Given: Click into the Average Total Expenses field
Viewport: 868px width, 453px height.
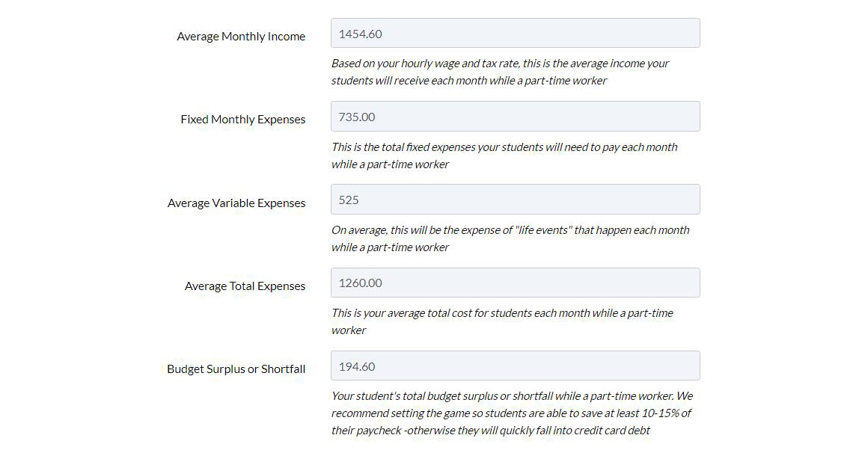Looking at the screenshot, I should point(516,283).
